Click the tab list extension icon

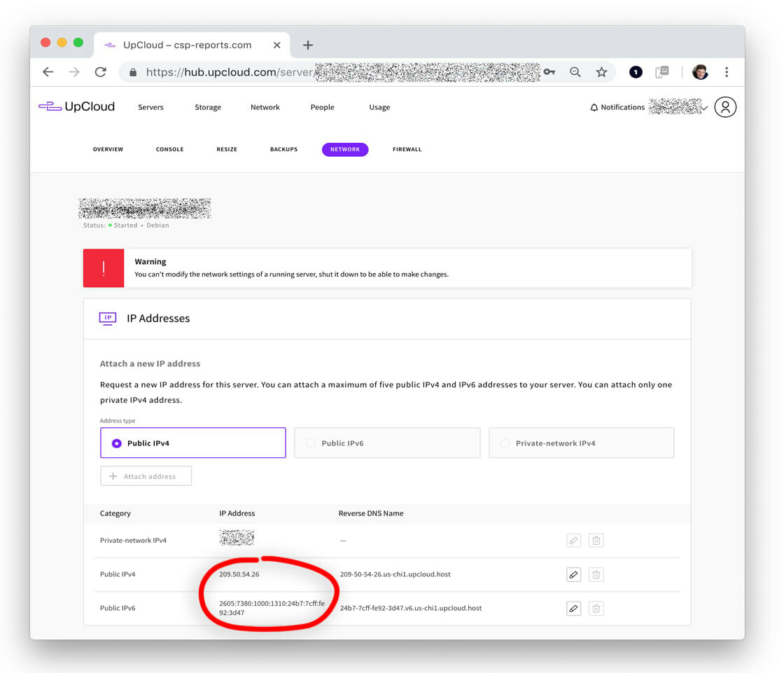point(662,72)
